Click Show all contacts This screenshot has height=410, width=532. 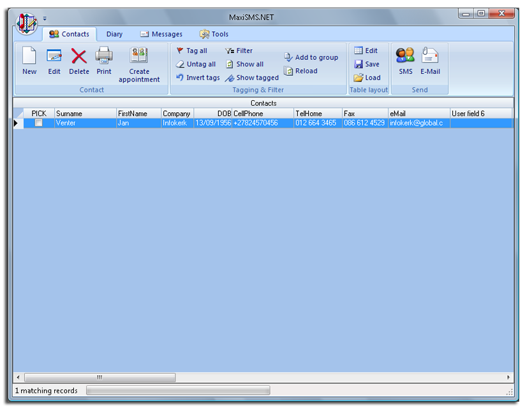(x=244, y=64)
